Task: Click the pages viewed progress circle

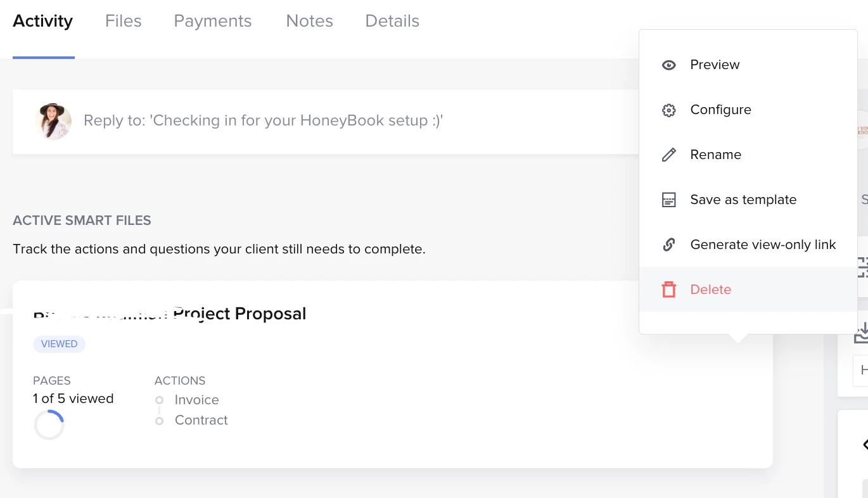Action: (x=49, y=425)
